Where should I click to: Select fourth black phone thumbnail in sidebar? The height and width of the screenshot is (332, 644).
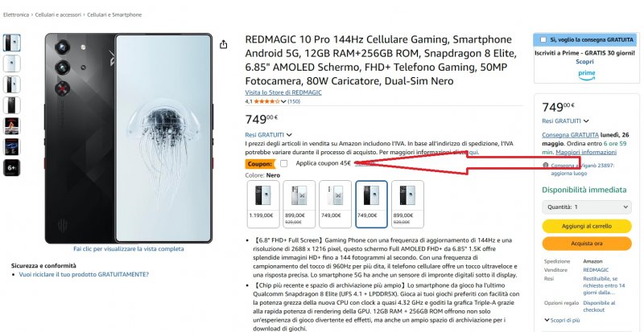pyautogui.click(x=11, y=105)
